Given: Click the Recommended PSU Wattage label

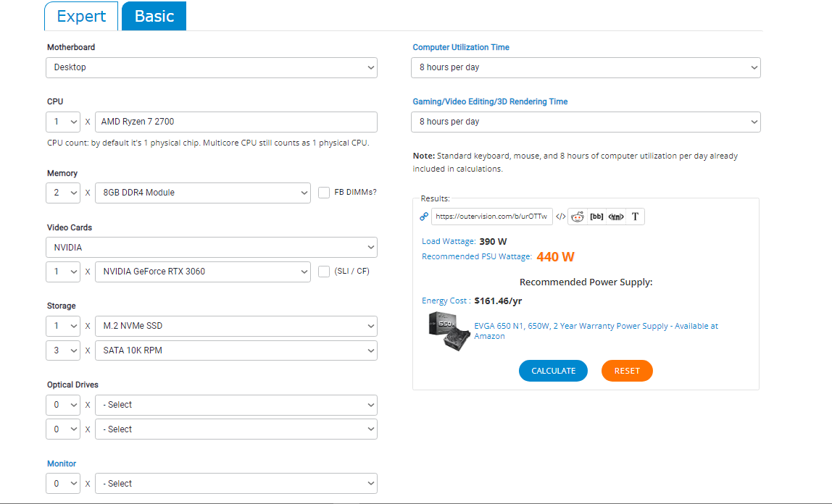Looking at the screenshot, I should point(476,256).
